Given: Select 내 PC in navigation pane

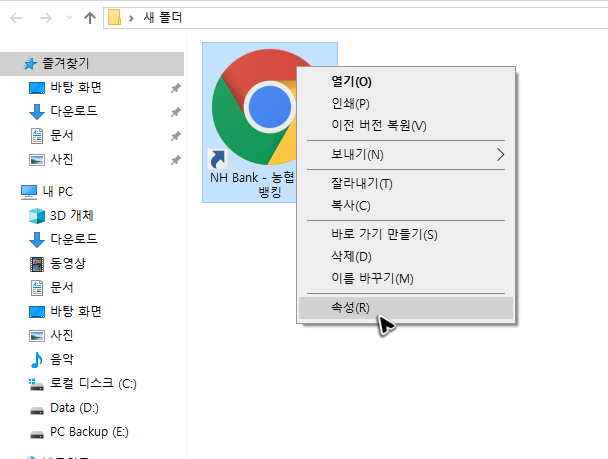Looking at the screenshot, I should tap(58, 192).
